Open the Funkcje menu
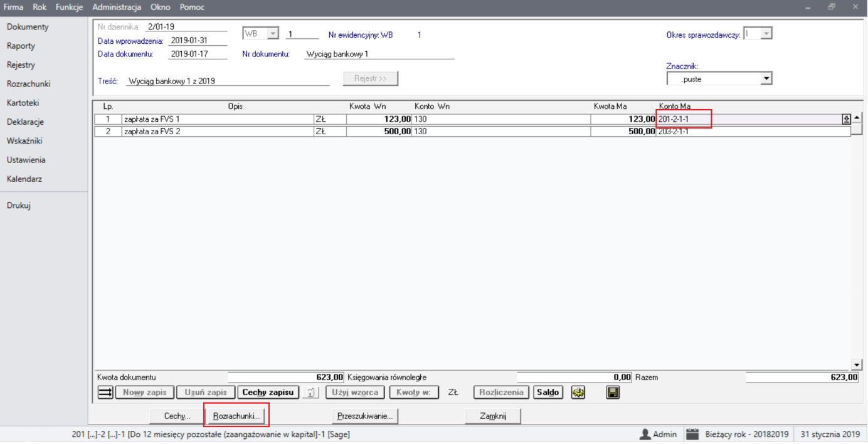The height and width of the screenshot is (444, 868). [x=70, y=8]
